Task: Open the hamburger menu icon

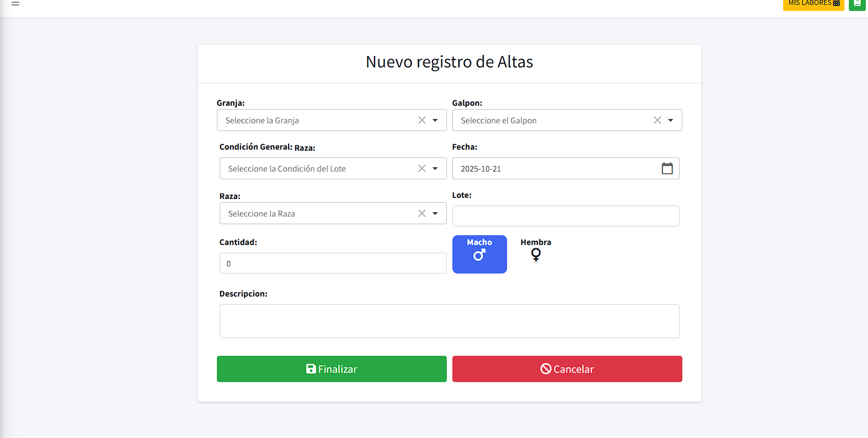Action: [15, 3]
